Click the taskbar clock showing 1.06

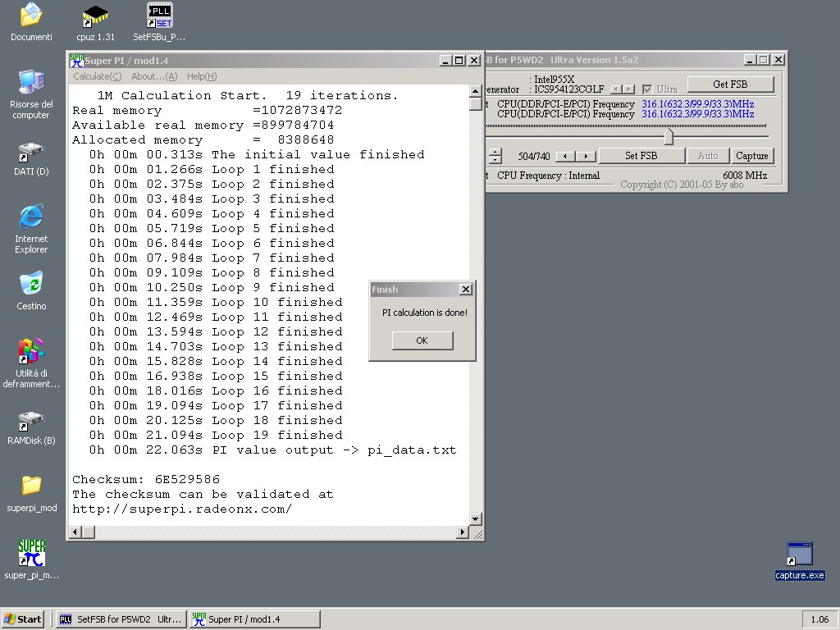click(x=819, y=619)
